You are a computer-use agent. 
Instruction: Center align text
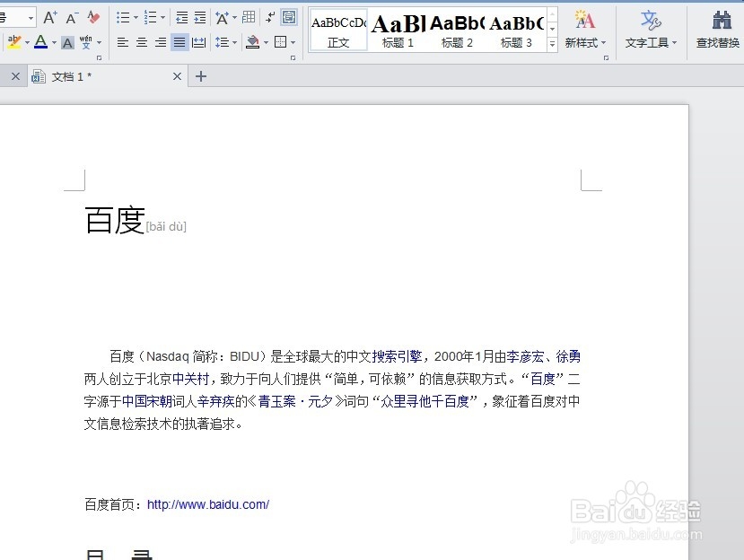tap(142, 43)
